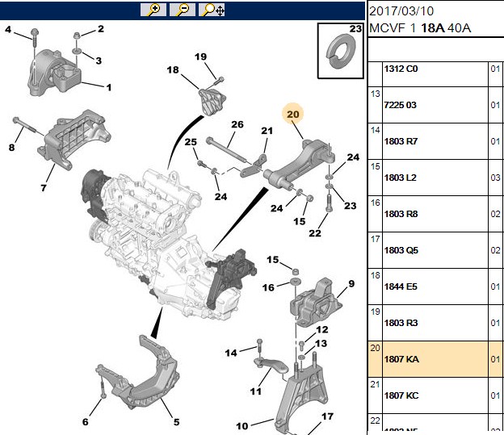Click row index 18 in the parts table
The width and height of the screenshot is (504, 435).
click(x=375, y=275)
